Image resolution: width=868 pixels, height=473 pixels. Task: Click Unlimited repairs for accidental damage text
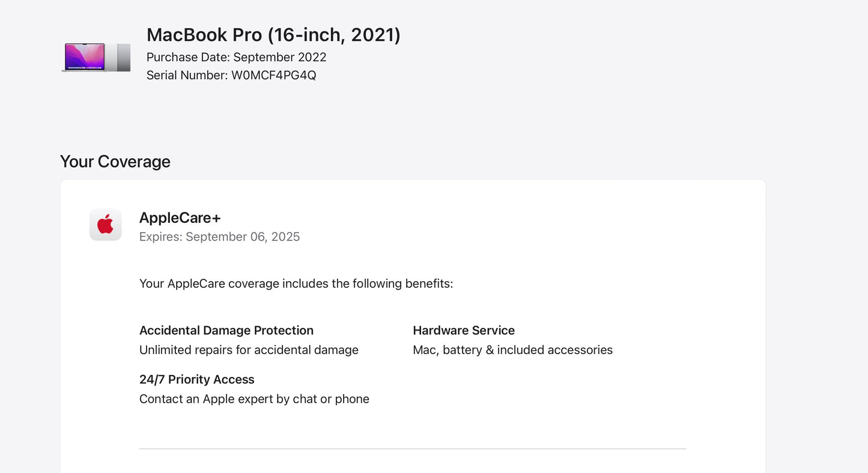click(x=249, y=349)
